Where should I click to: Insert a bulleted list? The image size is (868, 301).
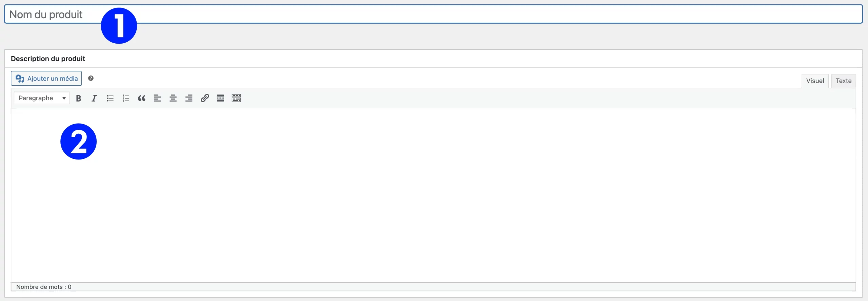point(110,98)
